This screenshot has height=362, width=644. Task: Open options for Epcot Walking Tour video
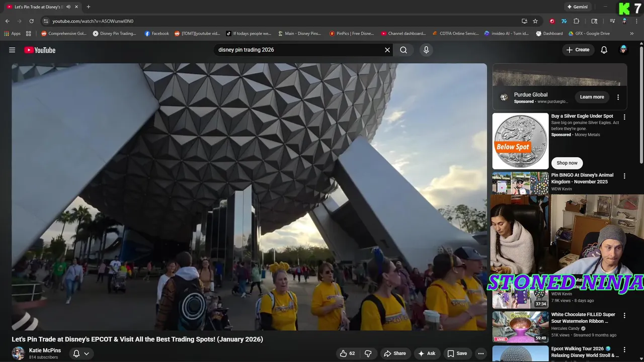[624, 350]
